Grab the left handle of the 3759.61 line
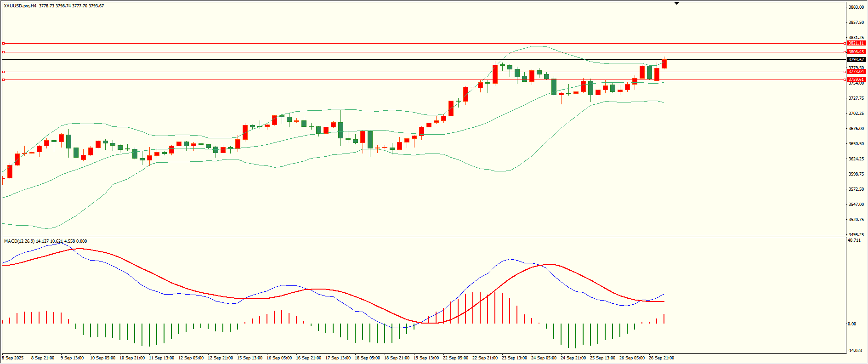Image resolution: width=868 pixels, height=364 pixels. tap(4, 80)
